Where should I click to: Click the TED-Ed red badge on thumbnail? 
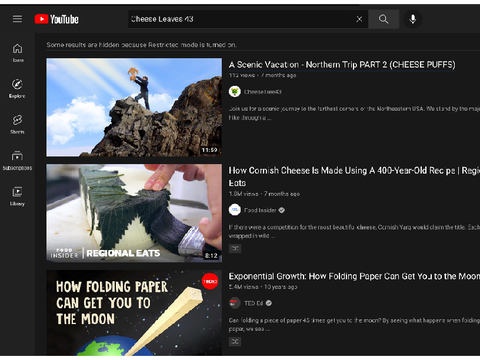210,281
